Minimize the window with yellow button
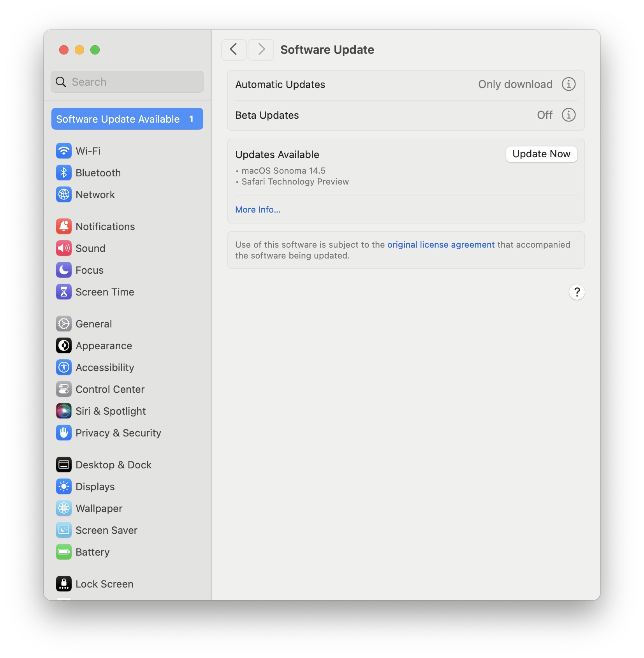 79,50
